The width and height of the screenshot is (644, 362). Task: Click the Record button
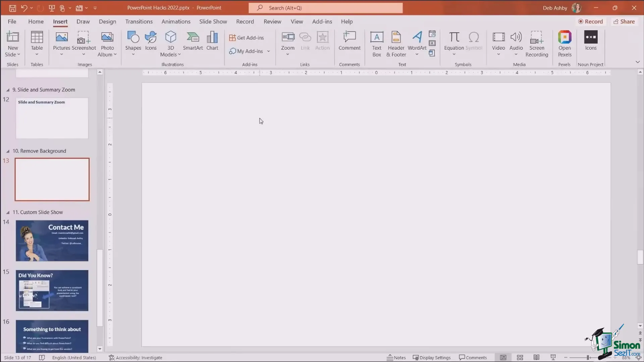point(591,21)
